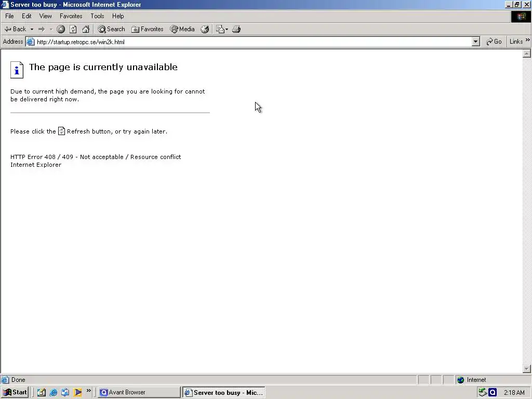Click the toolbar Refresh icon
This screenshot has height=399, width=532.
(73, 29)
